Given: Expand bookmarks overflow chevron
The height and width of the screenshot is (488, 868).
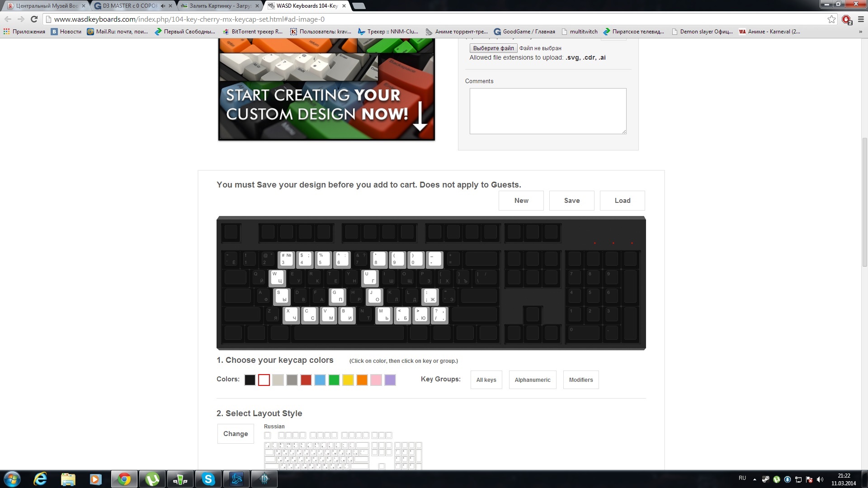Looking at the screenshot, I should point(860,32).
